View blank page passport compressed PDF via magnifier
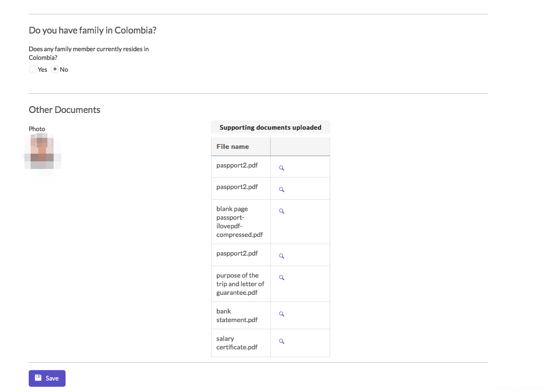The image size is (544, 392). click(282, 211)
